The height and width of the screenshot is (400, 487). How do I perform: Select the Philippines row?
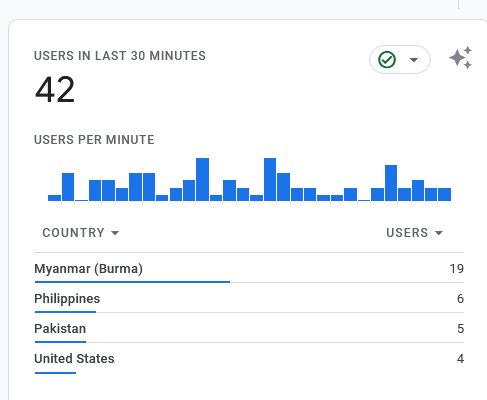pos(249,298)
